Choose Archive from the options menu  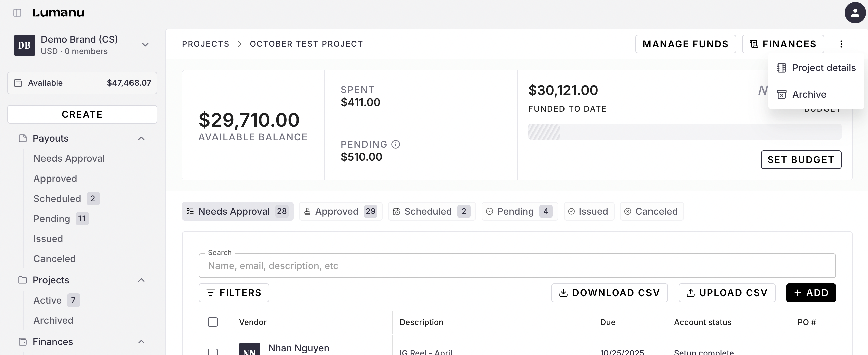[x=809, y=94]
